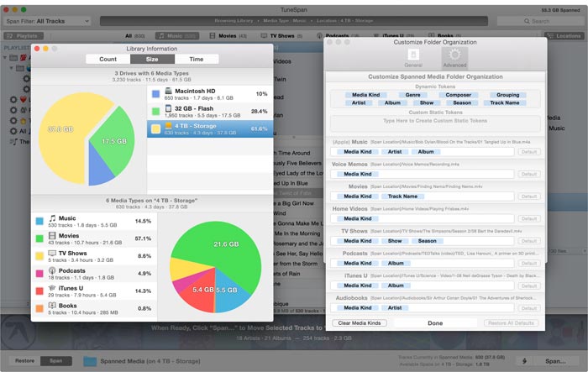This screenshot has width=588, height=372.
Task: Select the Music media filter tab
Action: [177, 36]
